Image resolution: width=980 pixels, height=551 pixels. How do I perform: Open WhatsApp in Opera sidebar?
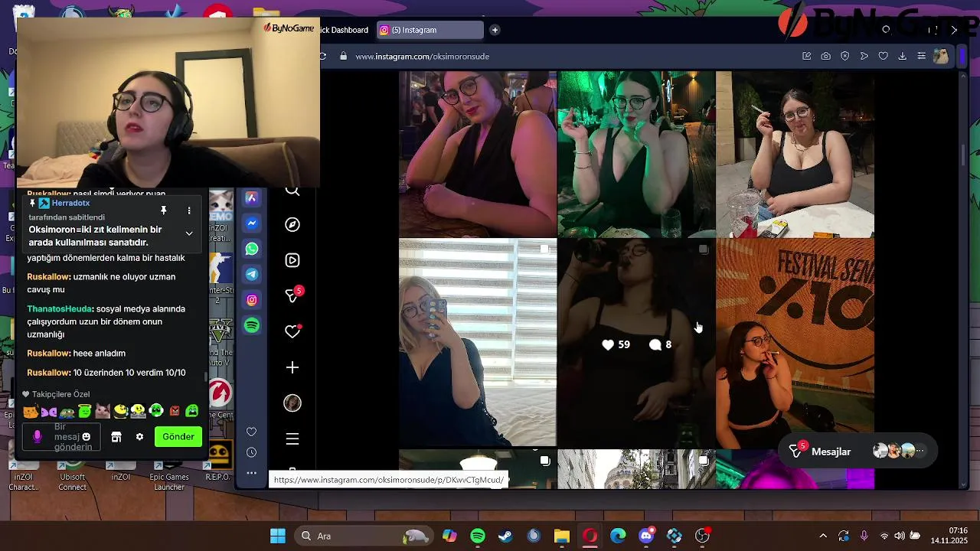pyautogui.click(x=251, y=249)
